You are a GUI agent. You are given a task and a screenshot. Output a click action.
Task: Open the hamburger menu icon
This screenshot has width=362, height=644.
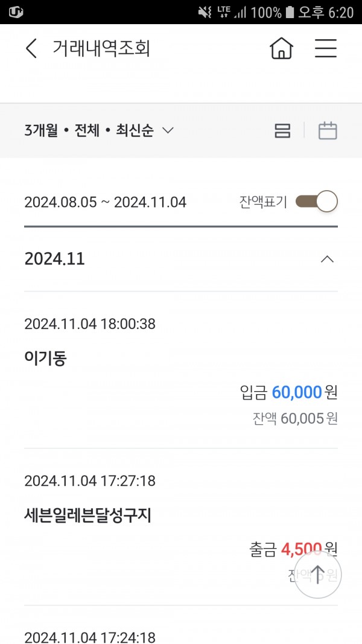click(x=326, y=48)
